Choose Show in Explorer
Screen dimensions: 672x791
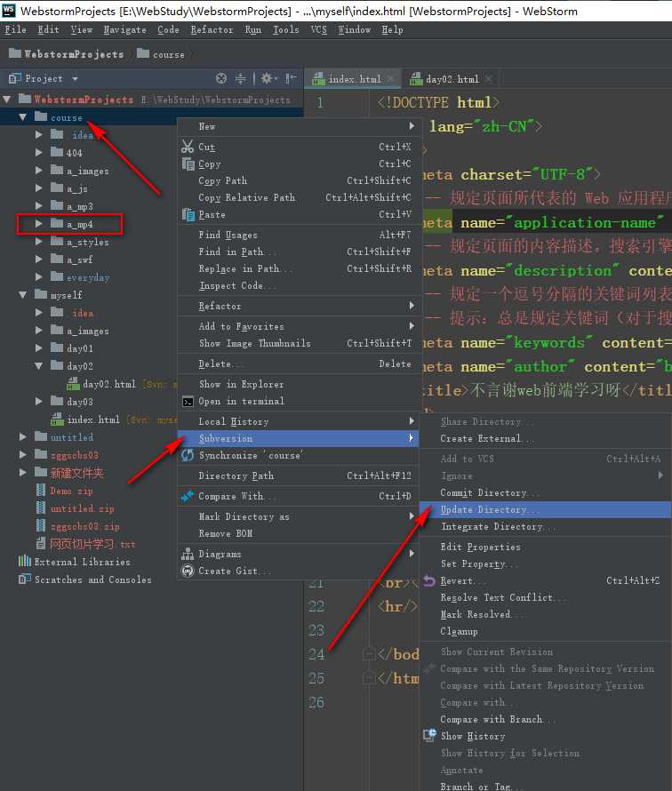point(300,385)
